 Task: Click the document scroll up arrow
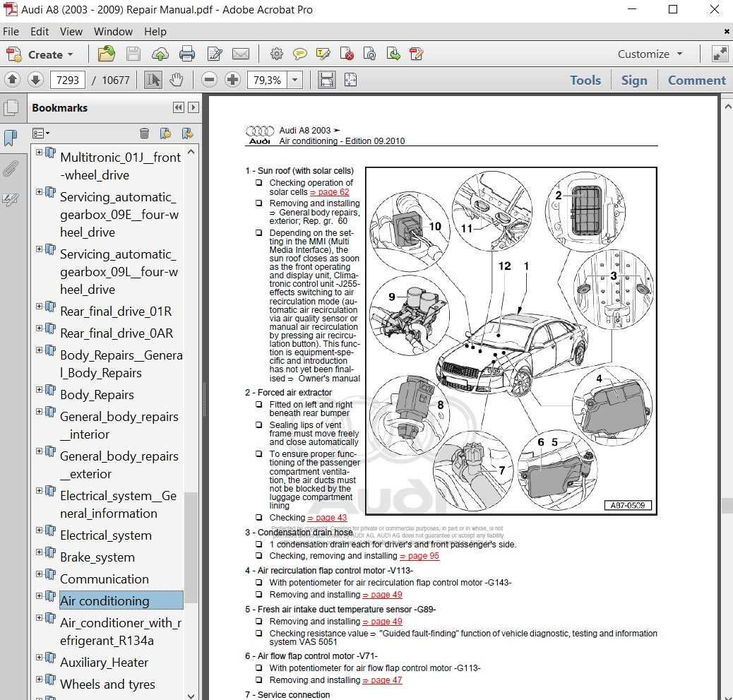tap(727, 107)
